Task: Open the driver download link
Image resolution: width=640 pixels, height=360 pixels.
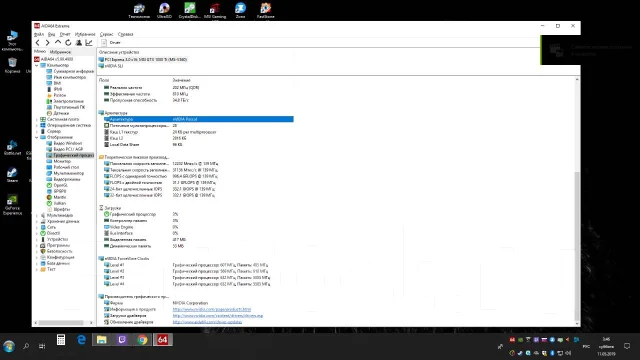Action: pyautogui.click(x=218, y=316)
